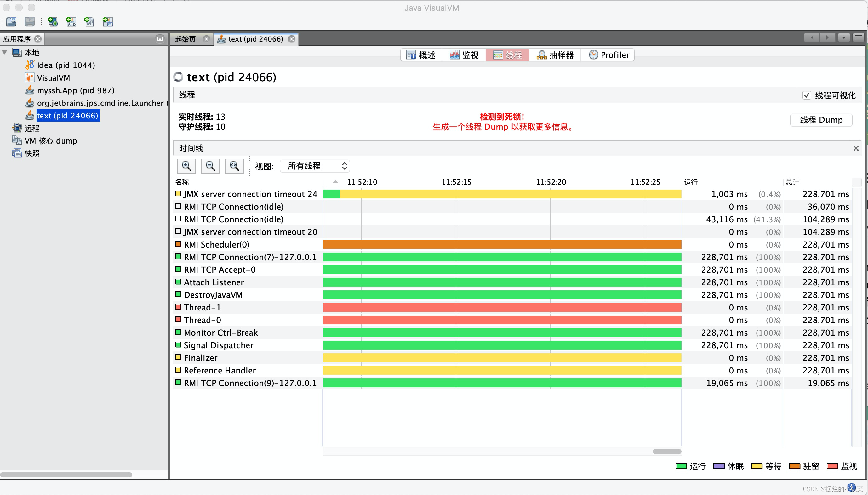Viewport: 868px width, 495px height.
Task: Click the 线程 Dump button
Action: pyautogui.click(x=821, y=120)
